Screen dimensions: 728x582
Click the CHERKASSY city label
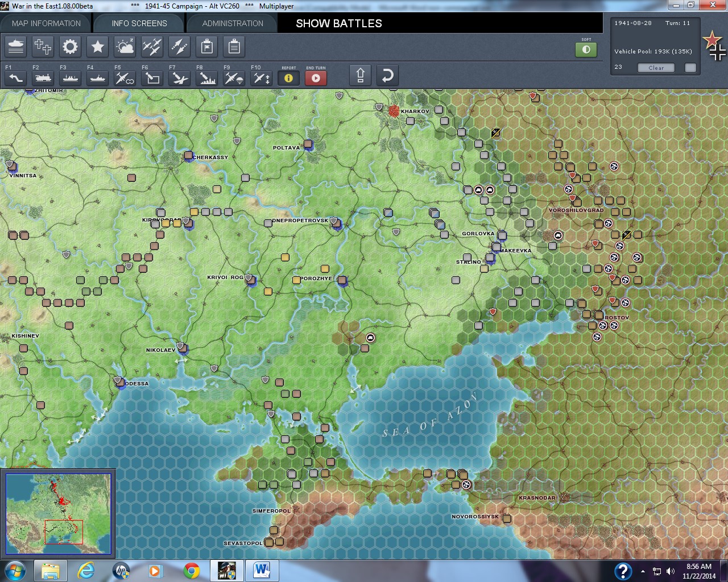pos(210,157)
